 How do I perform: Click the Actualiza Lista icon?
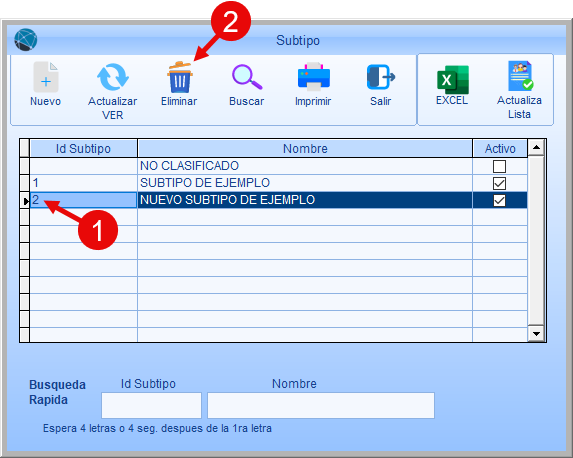coord(520,76)
